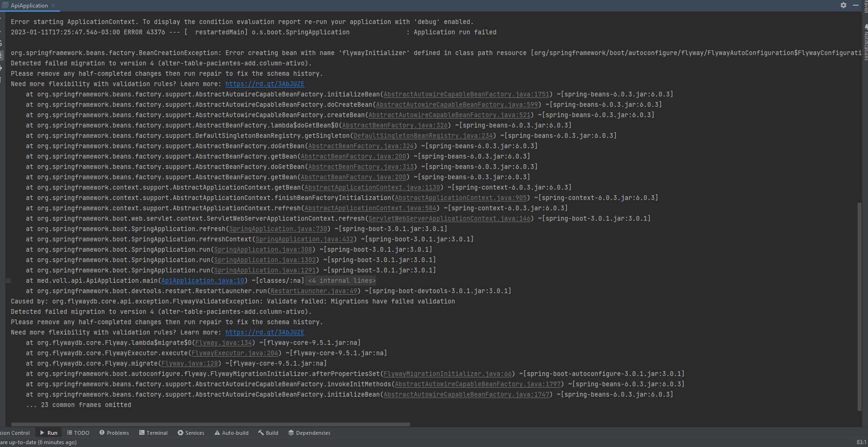Image resolution: width=868 pixels, height=447 pixels.
Task: Jump to FlywayExecutor.java:204
Action: [235, 353]
